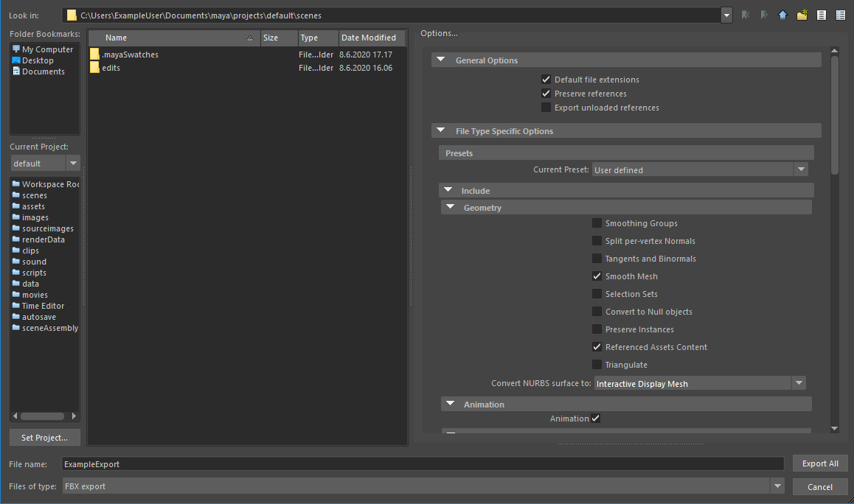Open the Files of type dropdown
The height and width of the screenshot is (504, 854).
click(778, 486)
